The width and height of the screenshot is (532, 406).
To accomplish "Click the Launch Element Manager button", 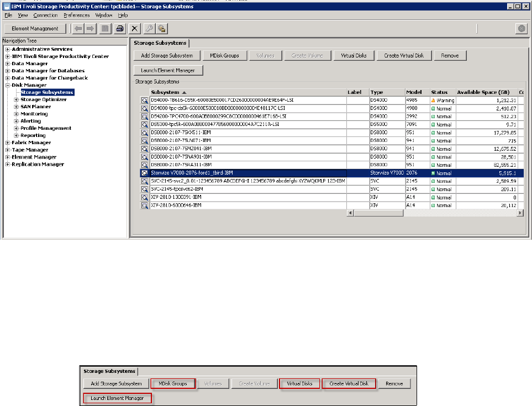I will [168, 70].
